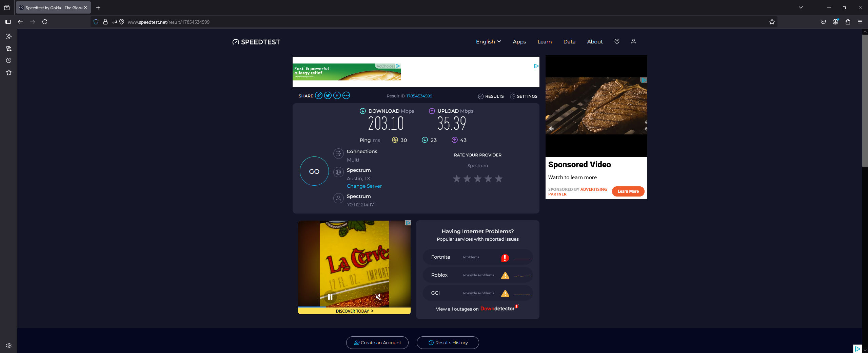Copy the share link icon

[318, 96]
